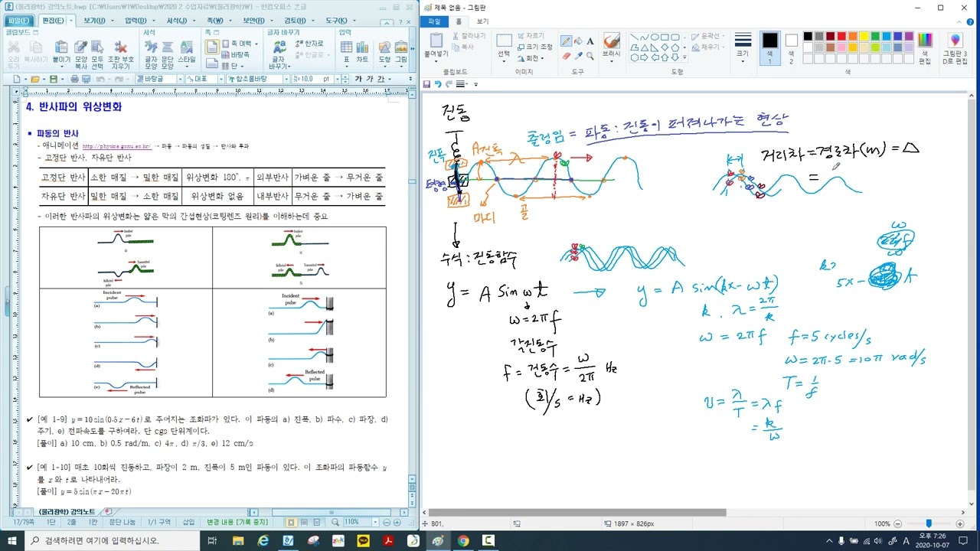Pick the red color swatch in Paint

tap(841, 36)
